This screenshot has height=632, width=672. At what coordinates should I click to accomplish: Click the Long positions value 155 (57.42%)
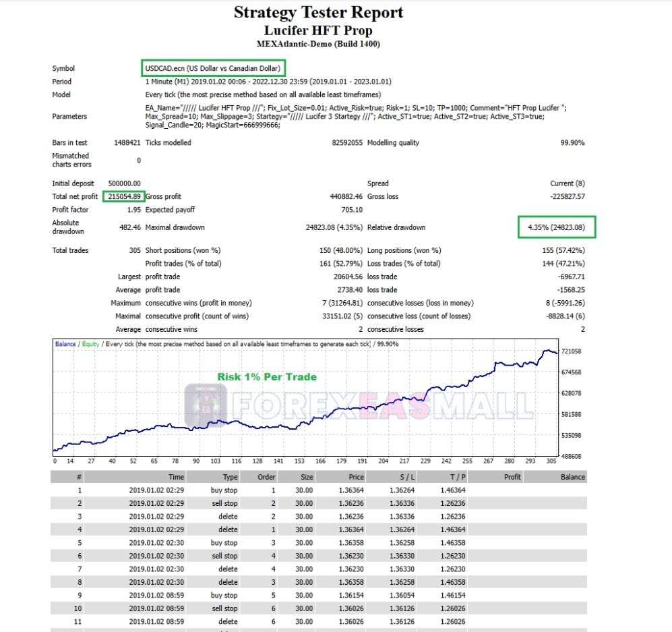pyautogui.click(x=563, y=250)
